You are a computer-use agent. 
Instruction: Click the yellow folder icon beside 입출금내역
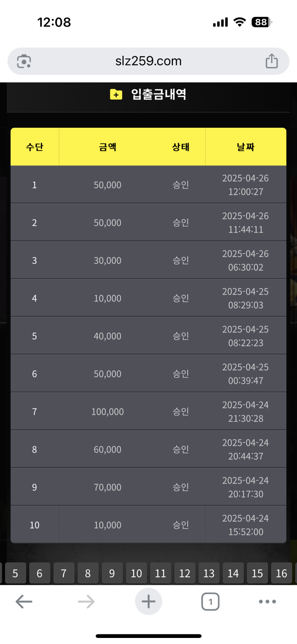tap(116, 95)
